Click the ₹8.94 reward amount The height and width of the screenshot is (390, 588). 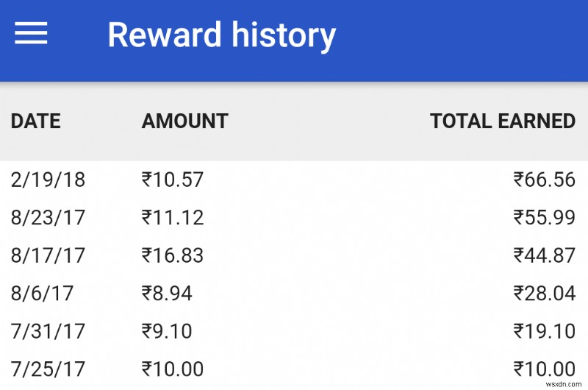166,294
